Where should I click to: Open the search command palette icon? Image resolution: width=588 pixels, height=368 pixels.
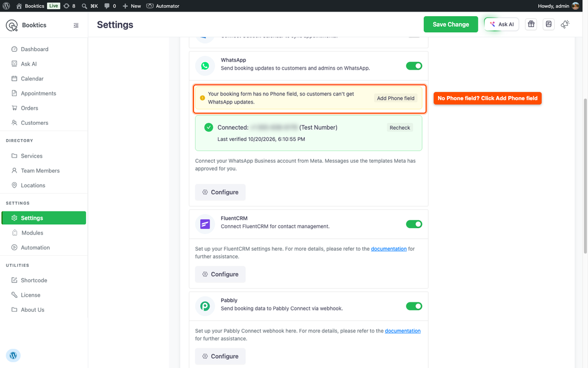click(90, 6)
